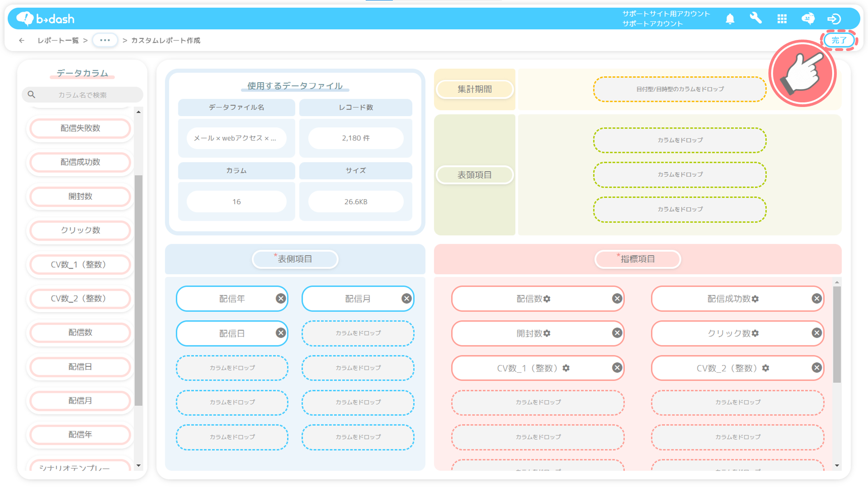Screen dimensions: 868x488
Task: Go back using the left arrow
Action: coord(22,40)
